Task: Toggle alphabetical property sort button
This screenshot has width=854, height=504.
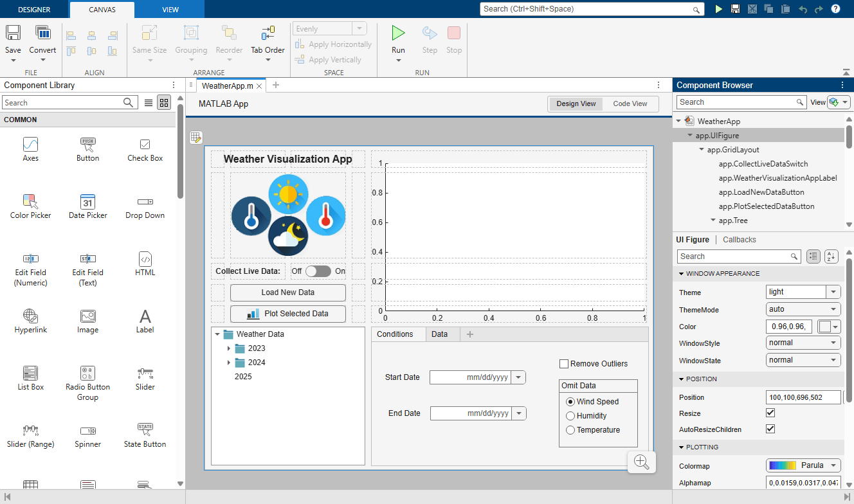Action: click(831, 256)
